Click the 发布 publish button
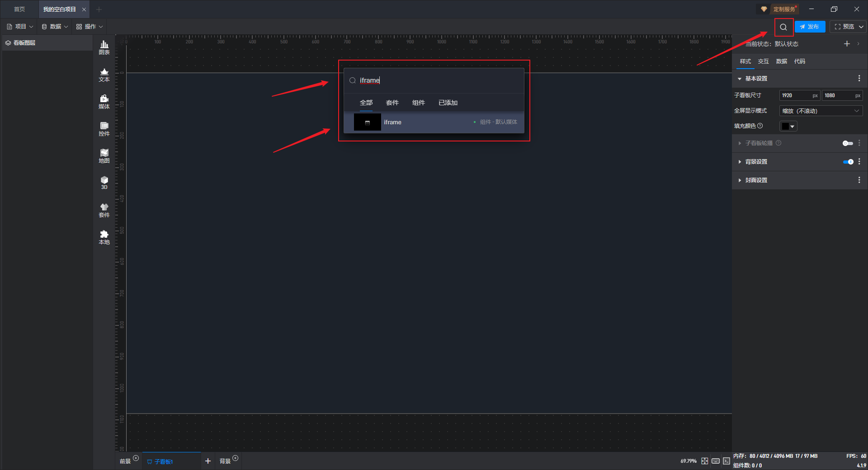The height and width of the screenshot is (470, 868). (x=810, y=27)
